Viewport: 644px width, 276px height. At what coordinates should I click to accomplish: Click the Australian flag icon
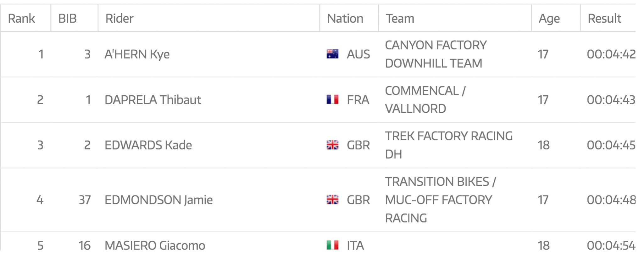332,54
